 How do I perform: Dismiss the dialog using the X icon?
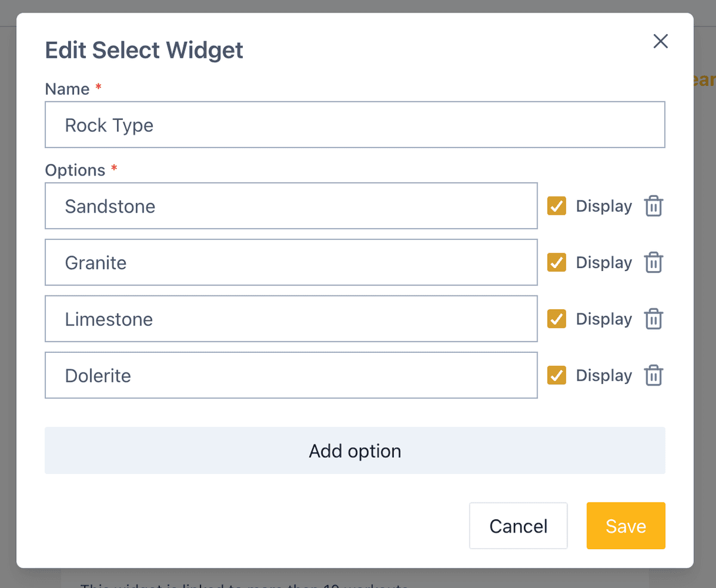tap(661, 41)
